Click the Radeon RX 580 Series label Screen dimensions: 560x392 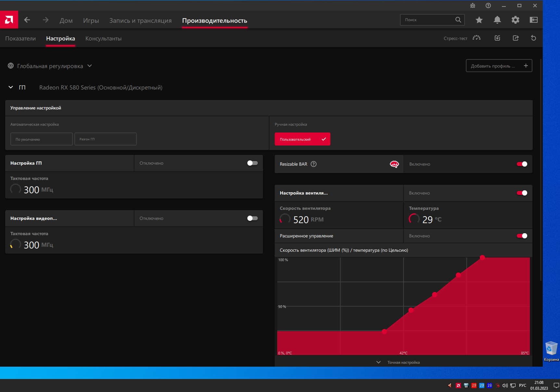pyautogui.click(x=101, y=87)
